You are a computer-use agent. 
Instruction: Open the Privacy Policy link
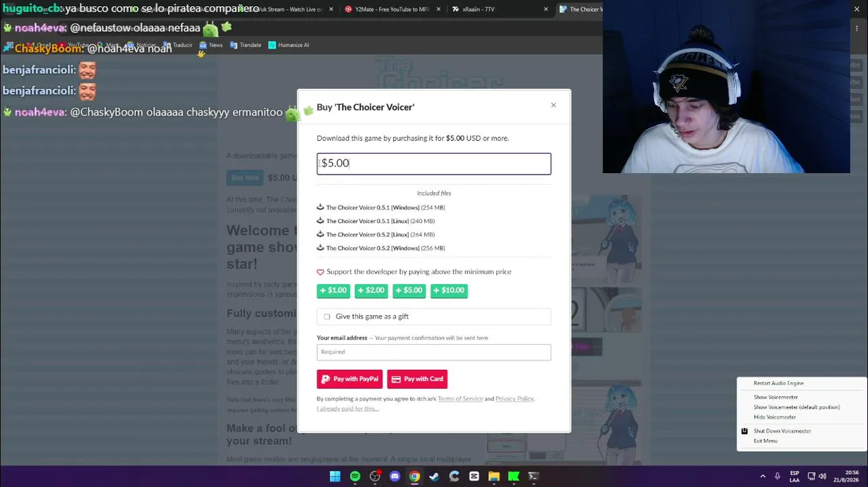(515, 398)
